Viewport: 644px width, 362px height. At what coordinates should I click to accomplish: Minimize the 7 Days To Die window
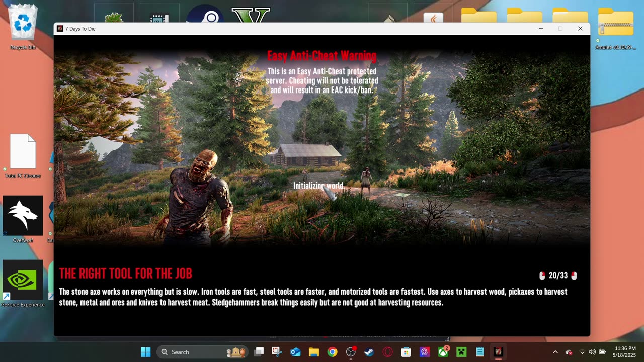point(541,29)
